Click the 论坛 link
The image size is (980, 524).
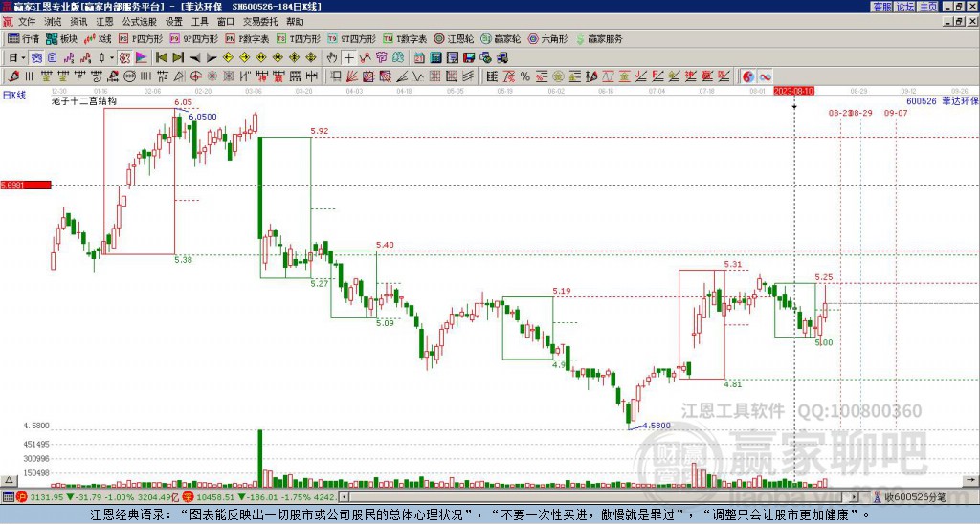coord(905,7)
